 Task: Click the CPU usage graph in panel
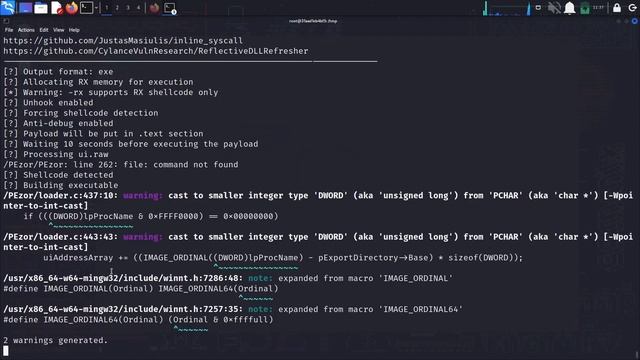click(507, 8)
